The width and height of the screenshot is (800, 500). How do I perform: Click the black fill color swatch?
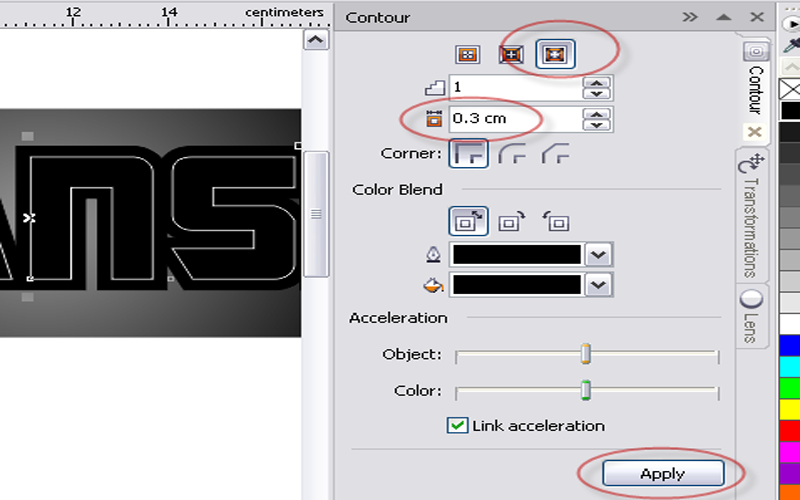pos(516,285)
